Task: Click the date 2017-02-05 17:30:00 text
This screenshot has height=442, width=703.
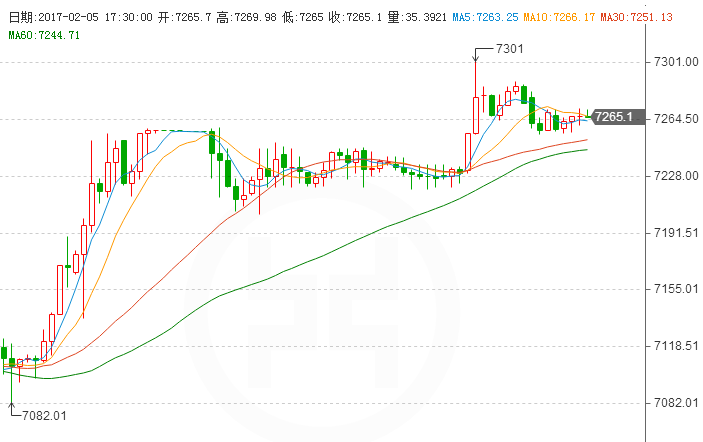Action: pyautogui.click(x=81, y=17)
